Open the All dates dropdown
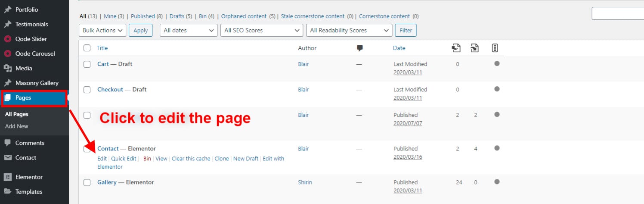 [189, 30]
